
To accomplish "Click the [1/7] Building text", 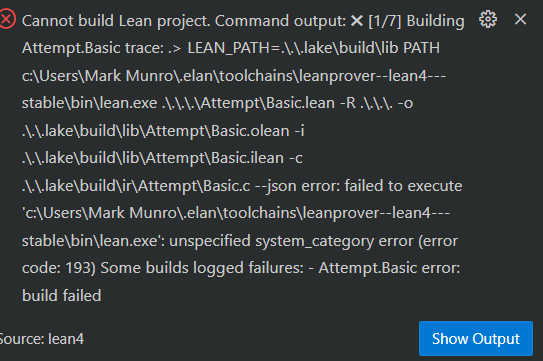I will click(416, 21).
